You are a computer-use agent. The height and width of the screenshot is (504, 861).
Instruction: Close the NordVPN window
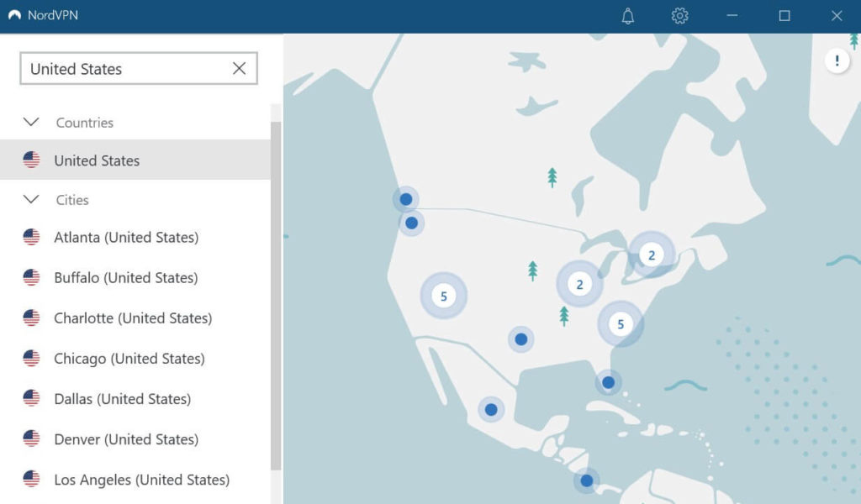(x=837, y=16)
